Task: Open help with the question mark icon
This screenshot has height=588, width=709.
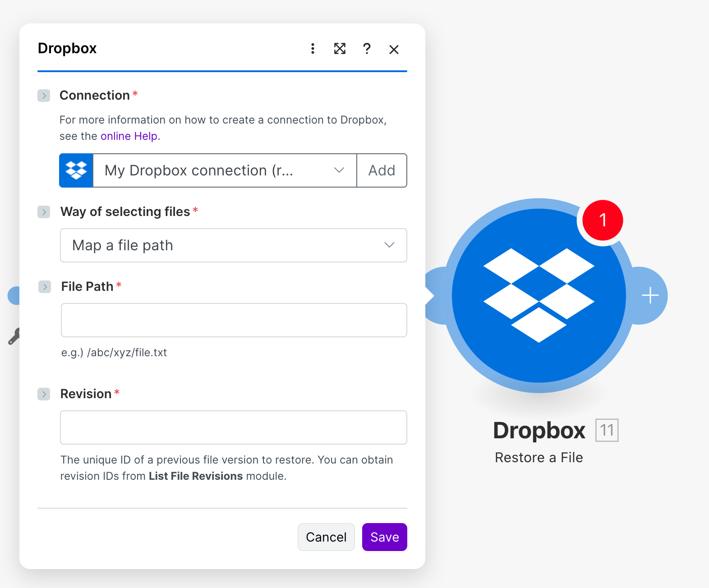Action: tap(367, 49)
